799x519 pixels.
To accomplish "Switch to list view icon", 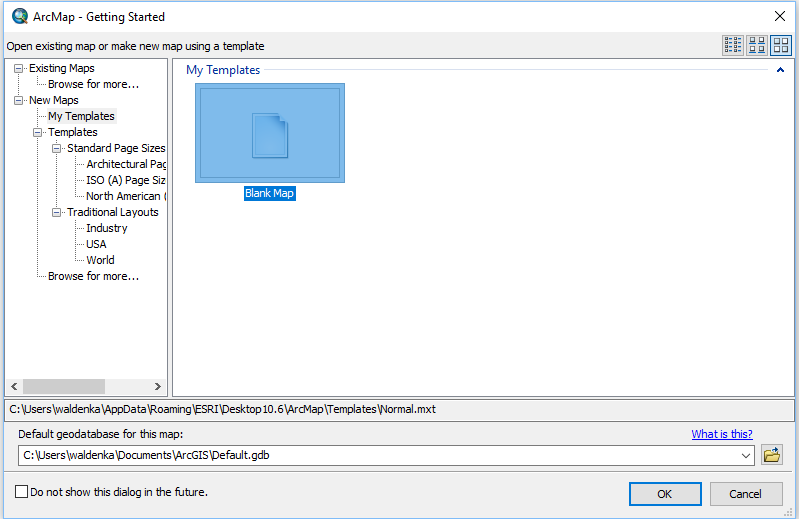I will coord(733,45).
